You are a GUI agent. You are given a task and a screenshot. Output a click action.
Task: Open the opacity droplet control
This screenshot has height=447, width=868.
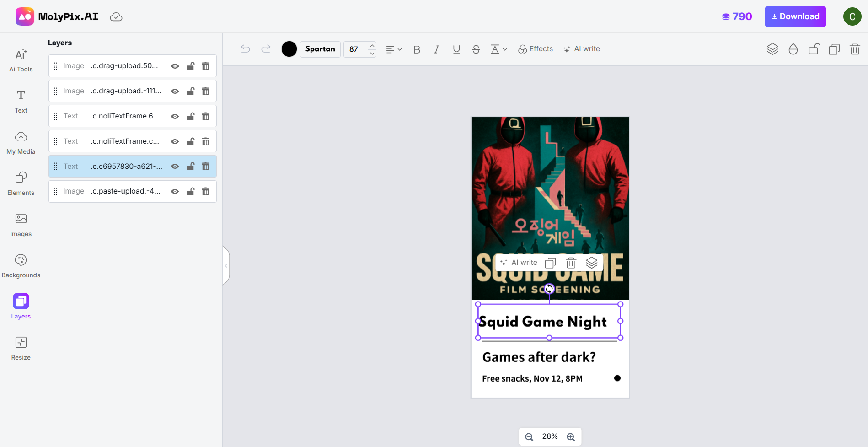[x=793, y=49]
